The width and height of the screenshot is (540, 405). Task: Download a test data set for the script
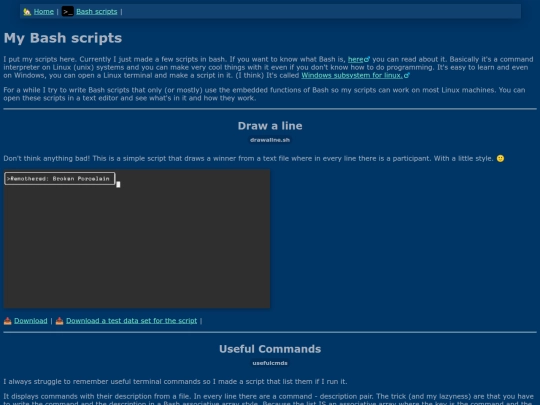pyautogui.click(x=132, y=321)
